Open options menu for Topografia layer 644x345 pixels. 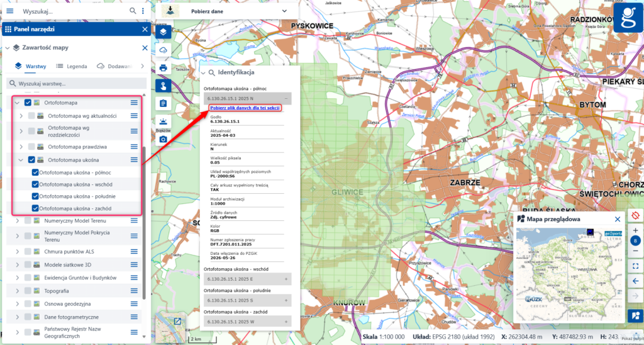(134, 291)
